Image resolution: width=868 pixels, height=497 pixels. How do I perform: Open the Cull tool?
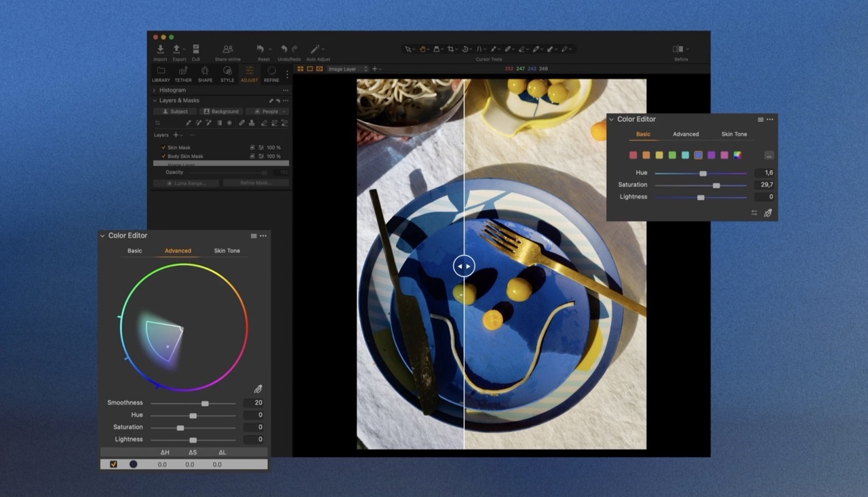coord(195,49)
